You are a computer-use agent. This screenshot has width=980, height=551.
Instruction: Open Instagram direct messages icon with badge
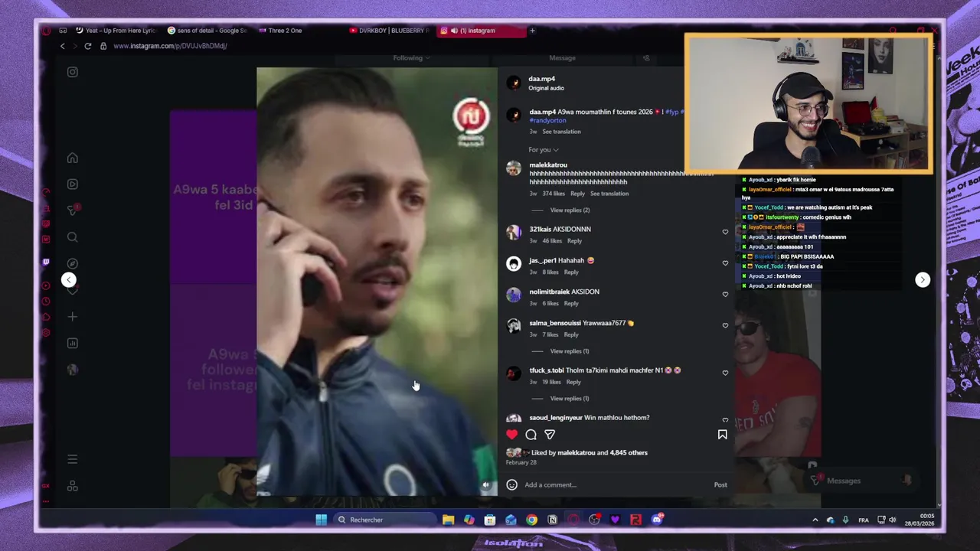pyautogui.click(x=73, y=210)
